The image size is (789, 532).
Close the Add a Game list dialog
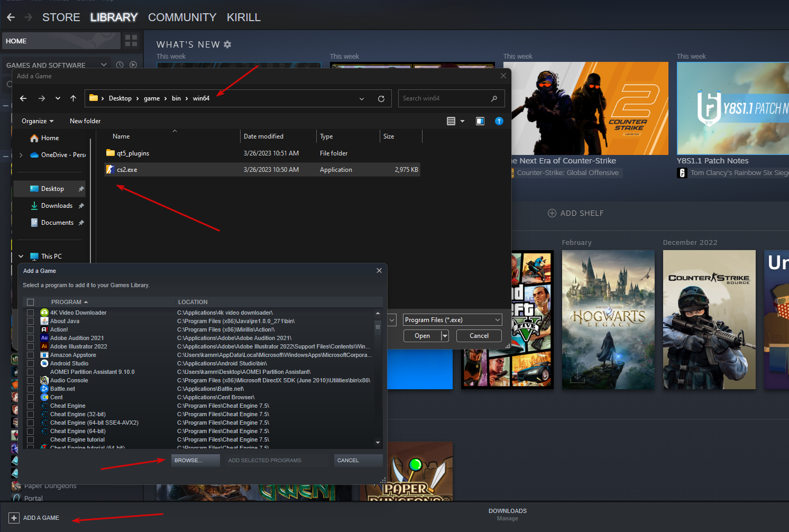pos(379,270)
